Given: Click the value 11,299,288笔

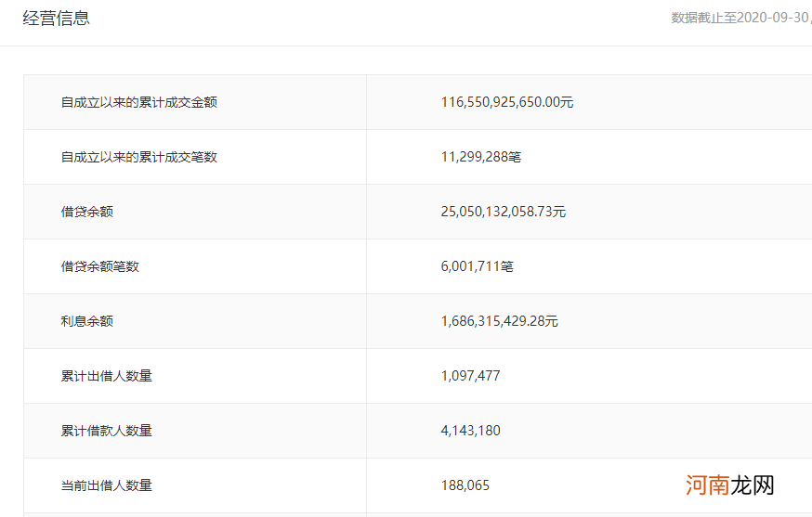Looking at the screenshot, I should coord(480,157).
